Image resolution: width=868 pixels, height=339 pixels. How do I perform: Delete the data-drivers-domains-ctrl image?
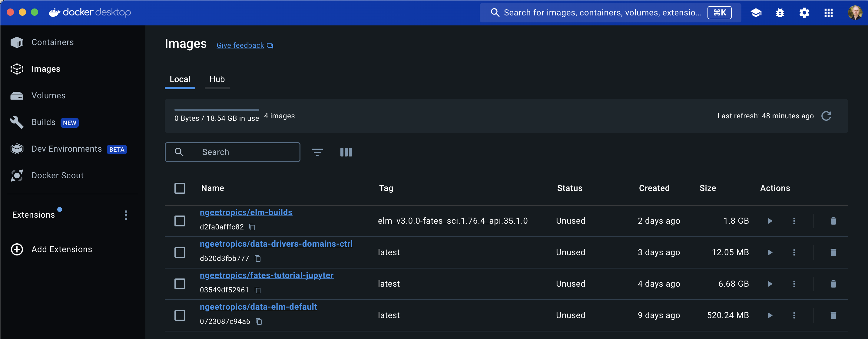click(x=833, y=252)
